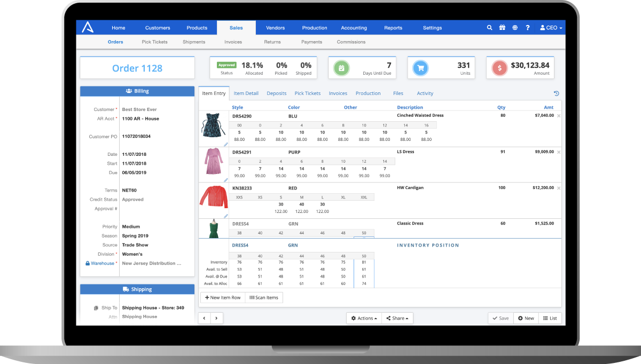This screenshot has width=641, height=364.
Task: Open the gift box icon in navbar
Action: point(502,28)
